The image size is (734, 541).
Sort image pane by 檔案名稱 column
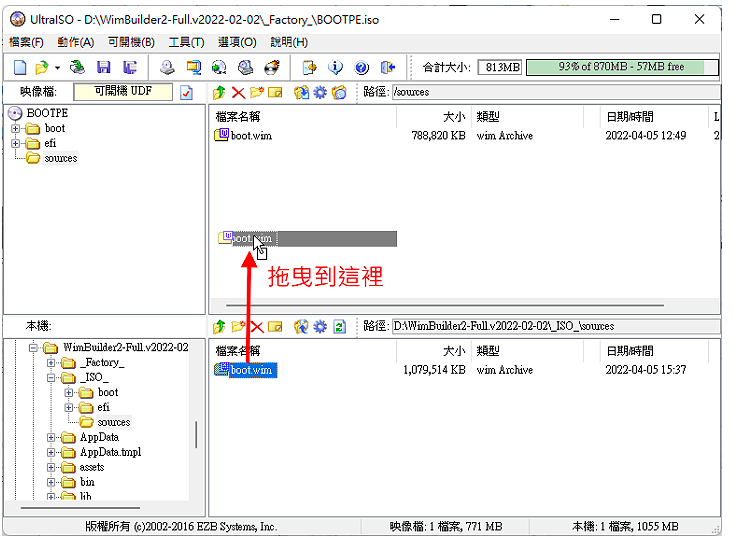click(x=302, y=117)
